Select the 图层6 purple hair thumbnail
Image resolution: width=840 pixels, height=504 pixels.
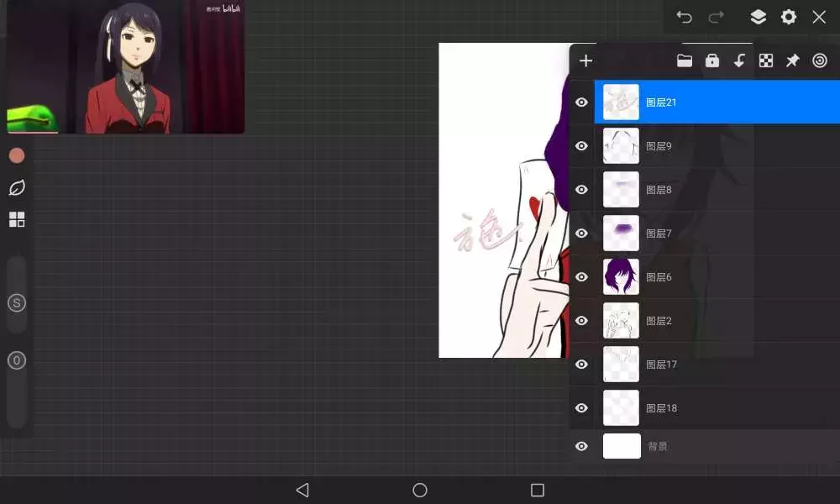(x=621, y=277)
